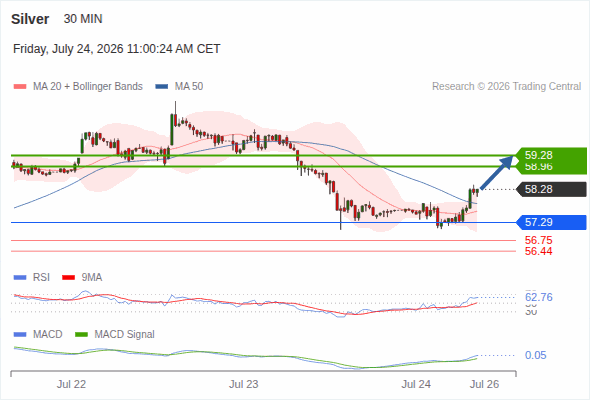
Task: Click the Jul 22 date axis marker
Action: tap(71, 384)
